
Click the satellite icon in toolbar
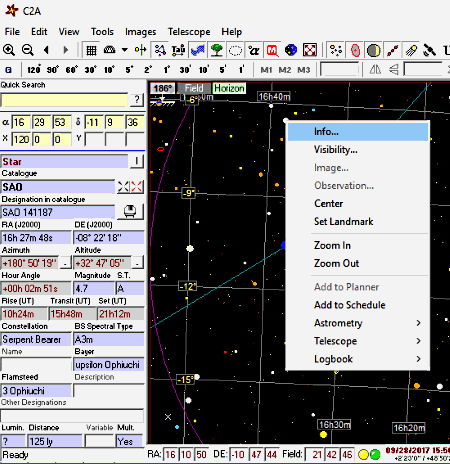click(x=430, y=50)
